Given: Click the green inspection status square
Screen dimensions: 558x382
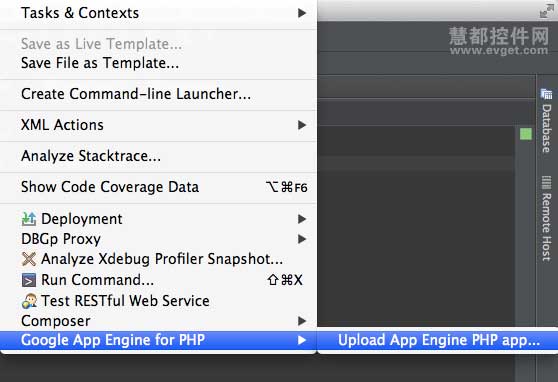Looking at the screenshot, I should 526,134.
